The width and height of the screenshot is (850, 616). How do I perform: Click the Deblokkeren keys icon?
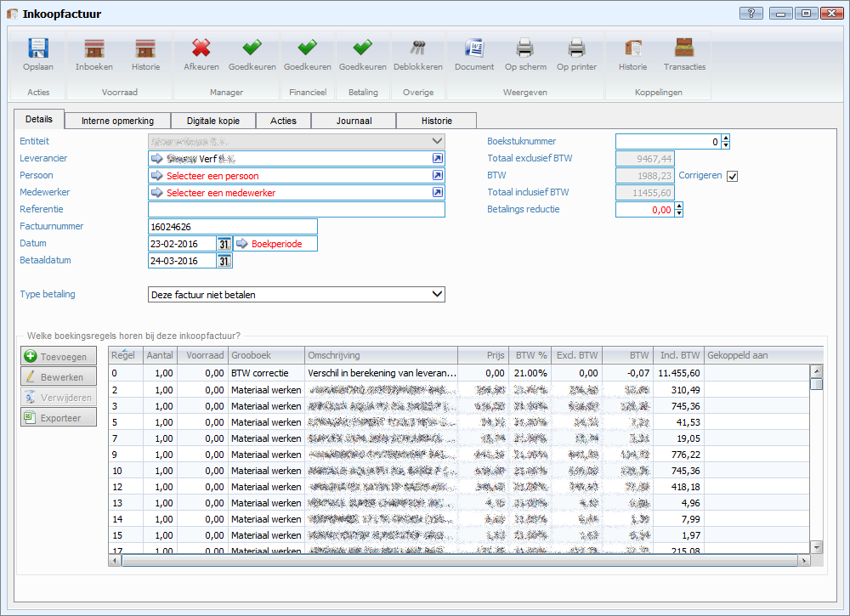click(417, 48)
